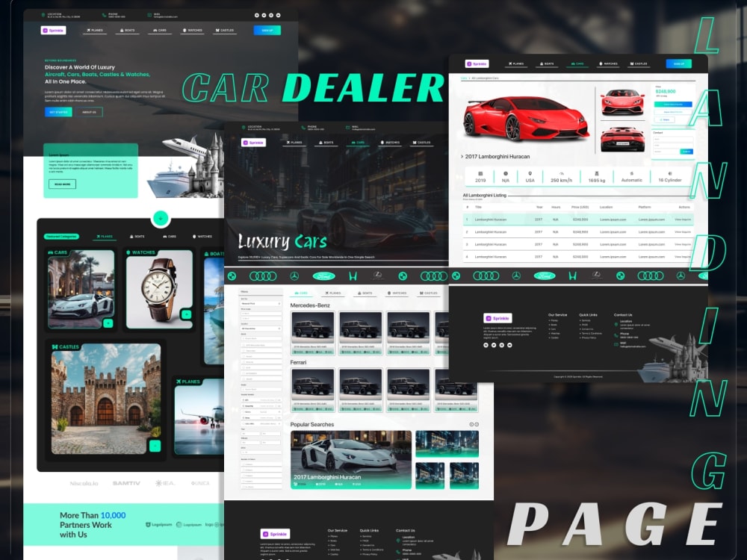Click the weight icon above 1695 kg
The height and width of the screenshot is (560, 747).
596,173
